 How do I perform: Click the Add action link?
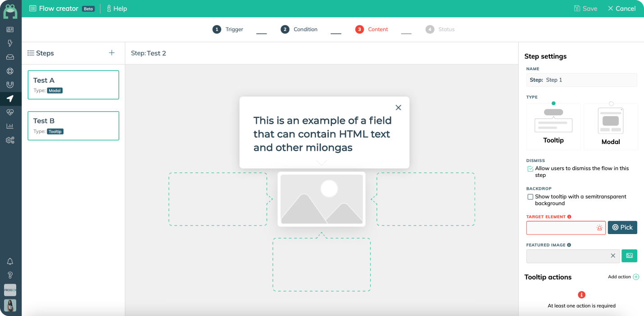click(619, 277)
